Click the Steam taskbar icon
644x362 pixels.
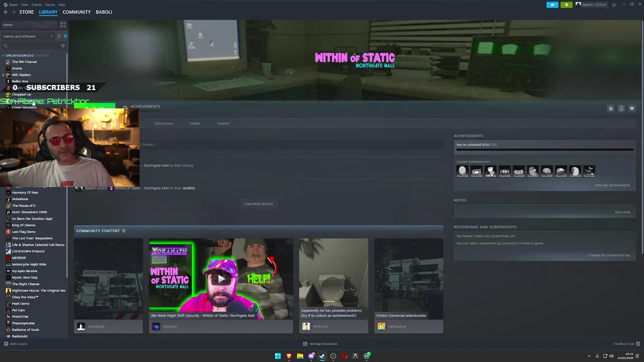(322, 356)
